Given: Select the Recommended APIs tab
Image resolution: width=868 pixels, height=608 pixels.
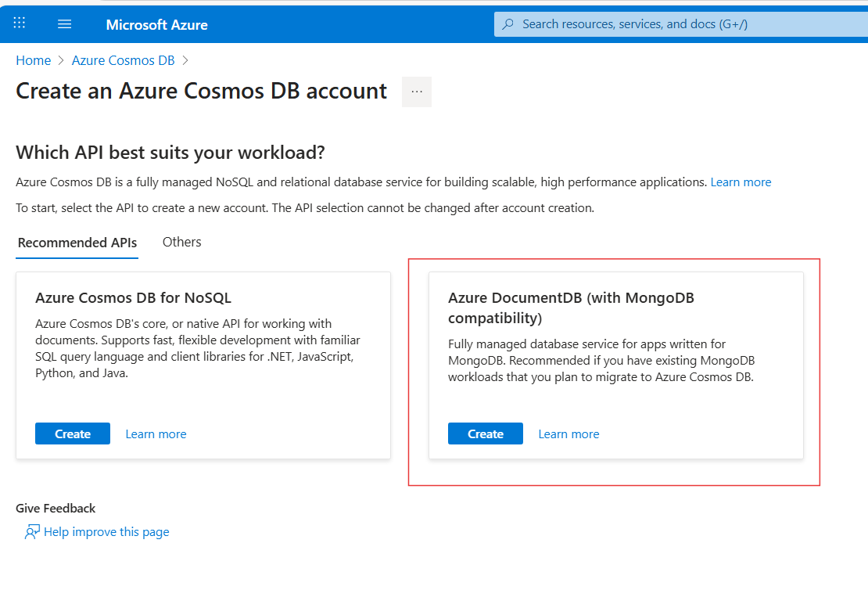Looking at the screenshot, I should coord(77,243).
